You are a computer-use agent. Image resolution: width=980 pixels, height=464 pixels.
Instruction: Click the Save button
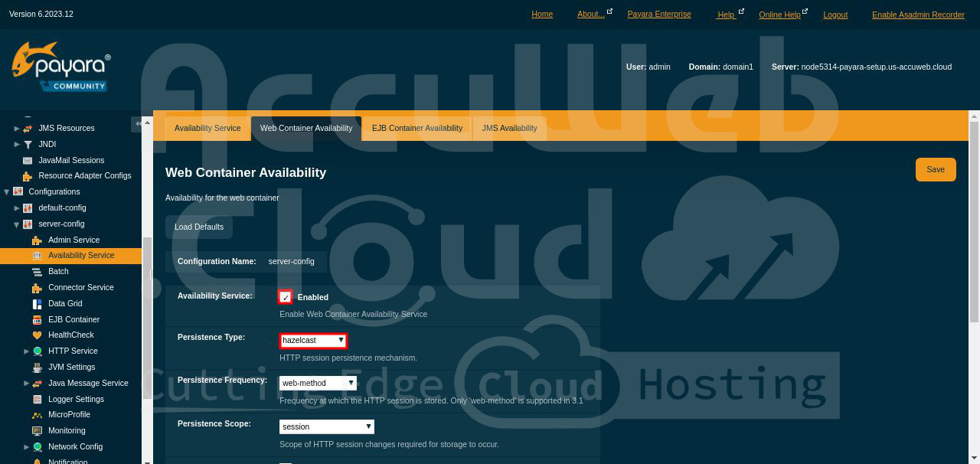[936, 169]
